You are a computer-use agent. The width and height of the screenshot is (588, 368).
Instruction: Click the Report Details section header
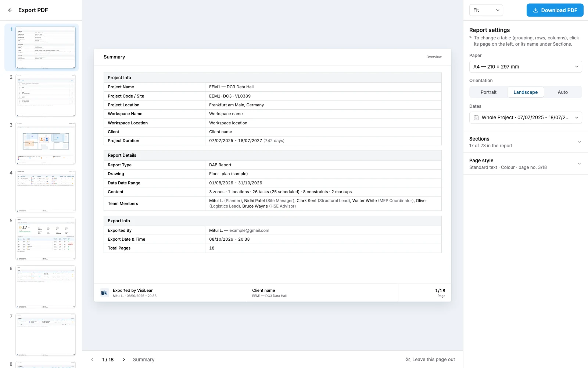pyautogui.click(x=273, y=155)
